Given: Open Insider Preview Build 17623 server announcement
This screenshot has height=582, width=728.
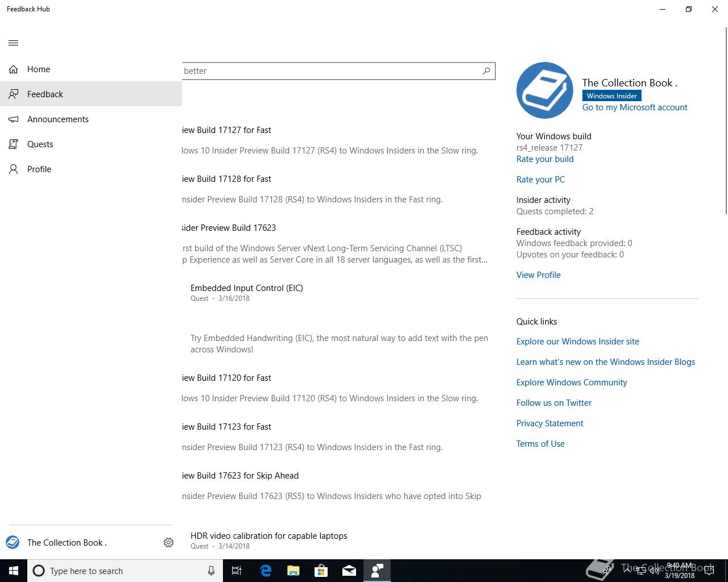Looking at the screenshot, I should click(x=229, y=227).
